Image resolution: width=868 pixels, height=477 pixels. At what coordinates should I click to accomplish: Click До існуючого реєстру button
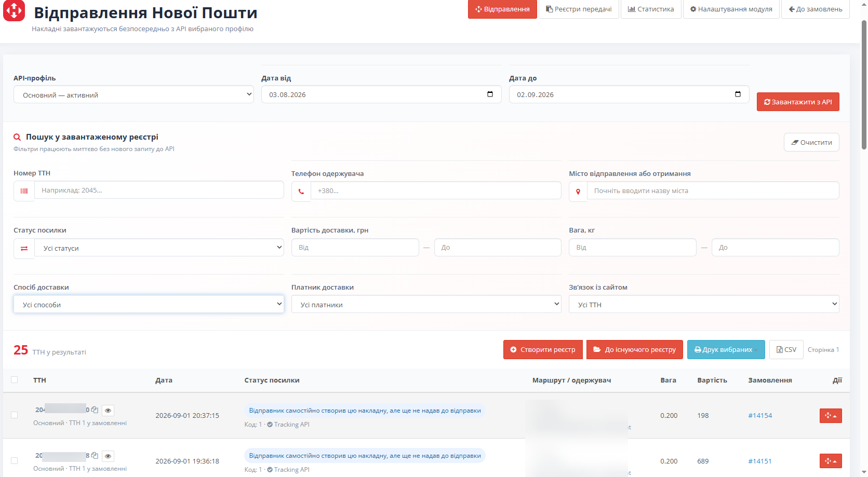click(x=635, y=350)
